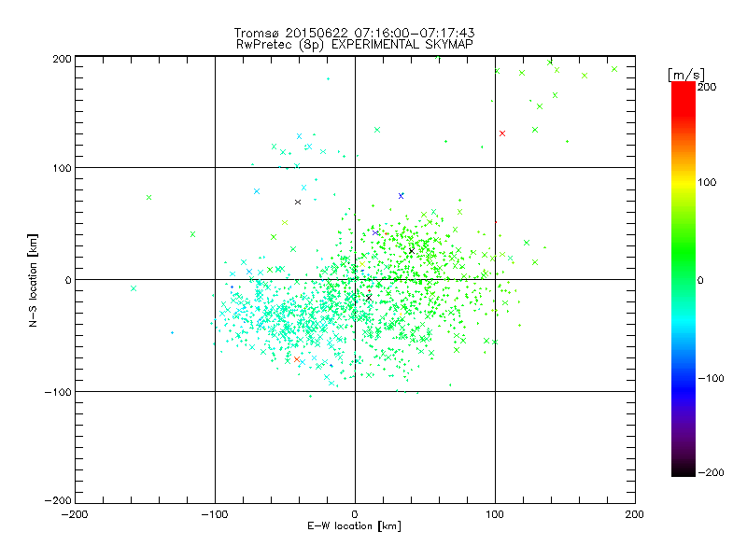The width and height of the screenshot is (747, 560).
Task: Click the colorbar's '0' tick label
Action: pyautogui.click(x=700, y=280)
